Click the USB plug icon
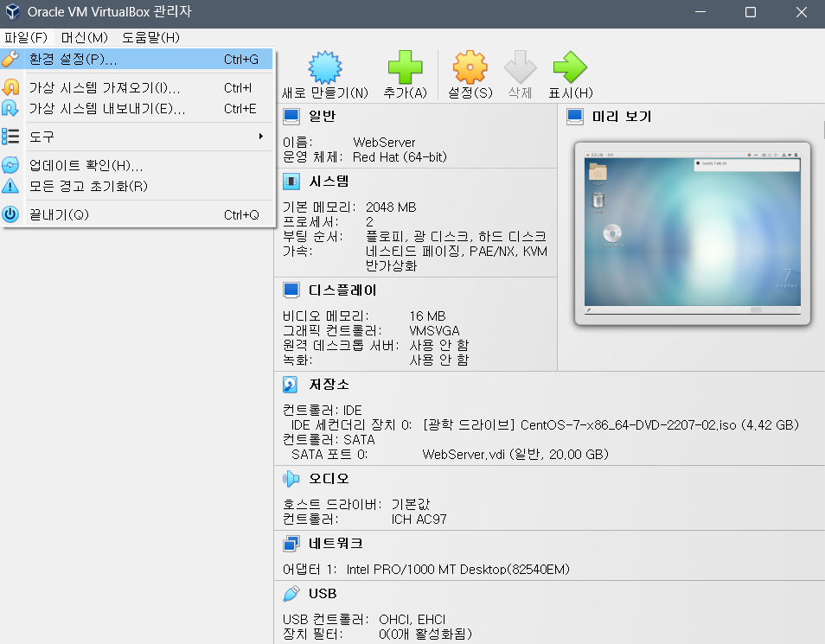The image size is (825, 644). tap(291, 594)
